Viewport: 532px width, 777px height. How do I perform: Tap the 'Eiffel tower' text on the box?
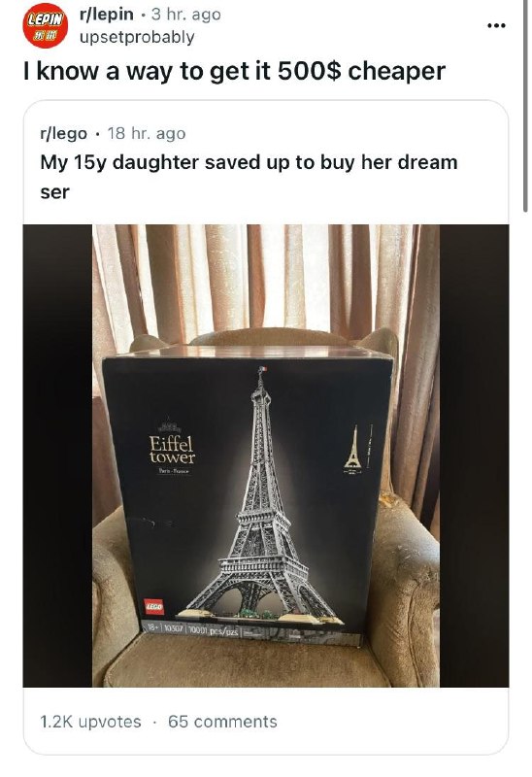pos(172,450)
